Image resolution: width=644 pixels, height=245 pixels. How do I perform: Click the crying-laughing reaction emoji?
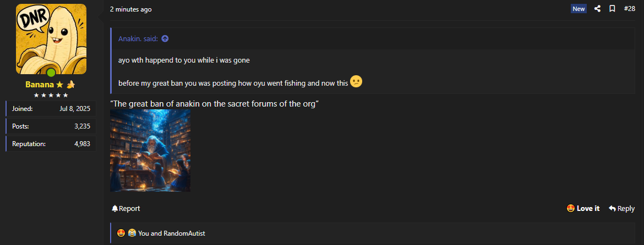pos(132,233)
